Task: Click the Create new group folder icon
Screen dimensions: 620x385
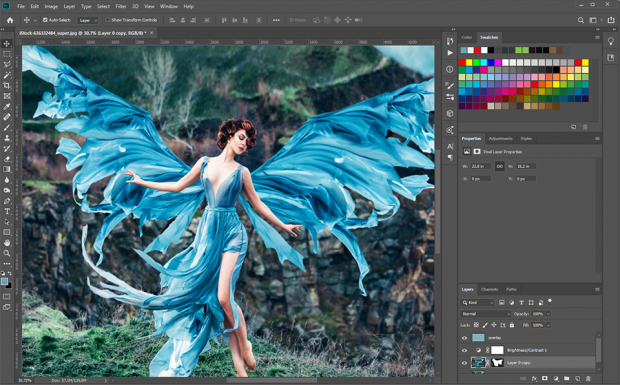Action: 567,379
